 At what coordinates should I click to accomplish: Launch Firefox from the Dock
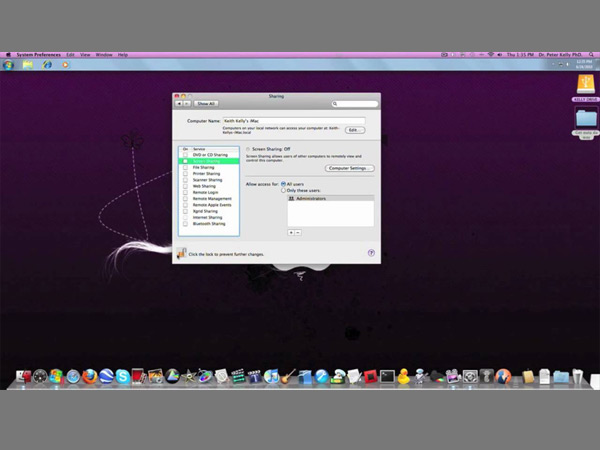(90, 377)
